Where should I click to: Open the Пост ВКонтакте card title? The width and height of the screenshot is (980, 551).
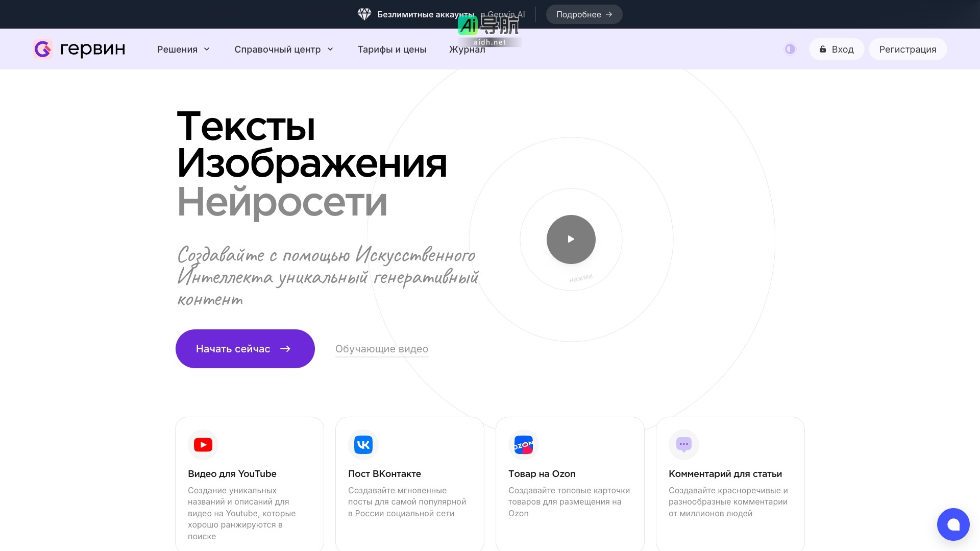click(384, 474)
